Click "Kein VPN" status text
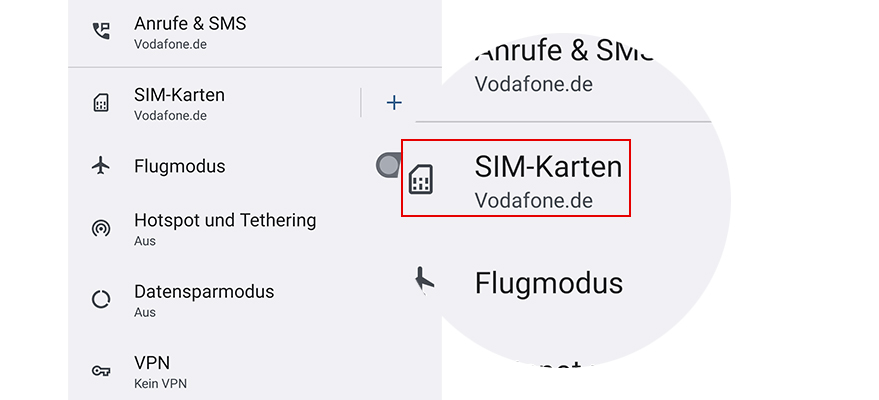Image resolution: width=879 pixels, height=400 pixels. pos(160,383)
